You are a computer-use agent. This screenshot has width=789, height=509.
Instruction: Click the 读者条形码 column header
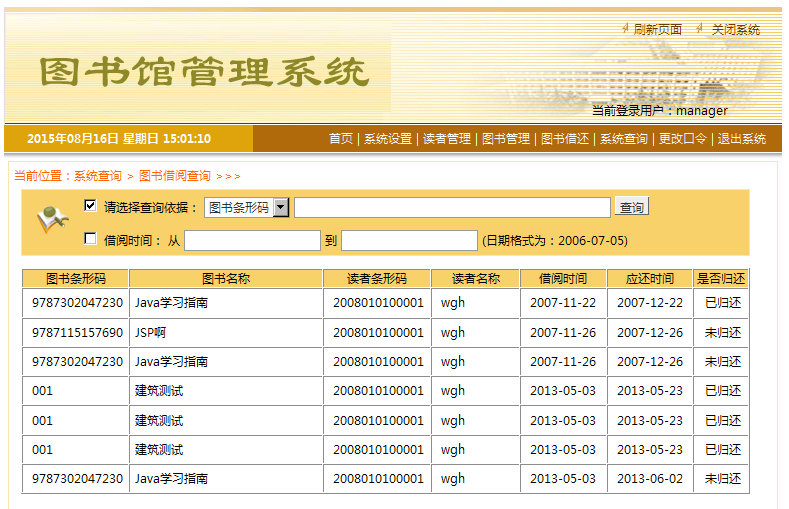pos(377,279)
